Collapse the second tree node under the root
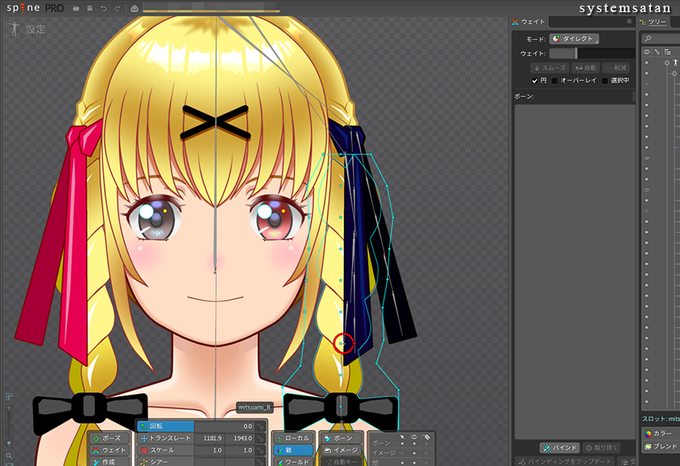Image resolution: width=680 pixels, height=466 pixels. [x=674, y=73]
